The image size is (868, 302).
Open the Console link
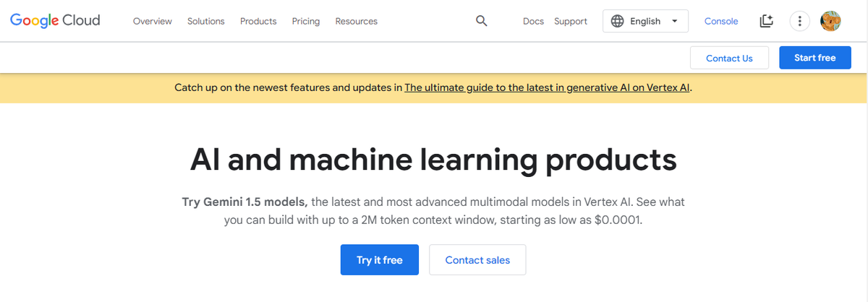721,21
